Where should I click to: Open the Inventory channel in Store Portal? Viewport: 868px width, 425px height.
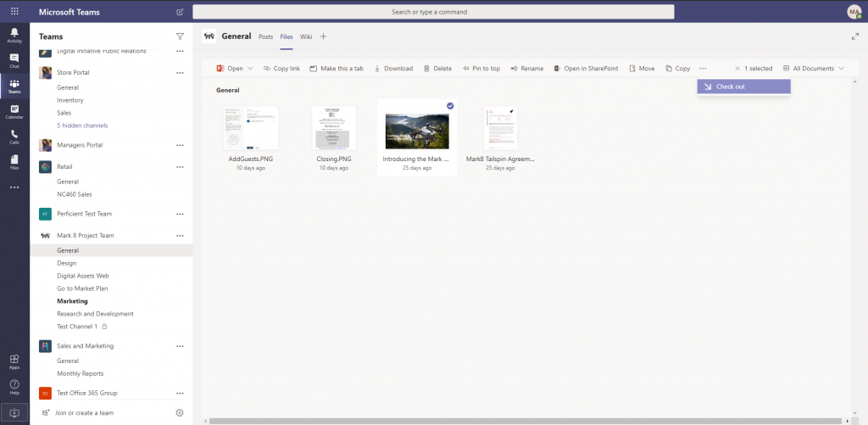pyautogui.click(x=70, y=100)
